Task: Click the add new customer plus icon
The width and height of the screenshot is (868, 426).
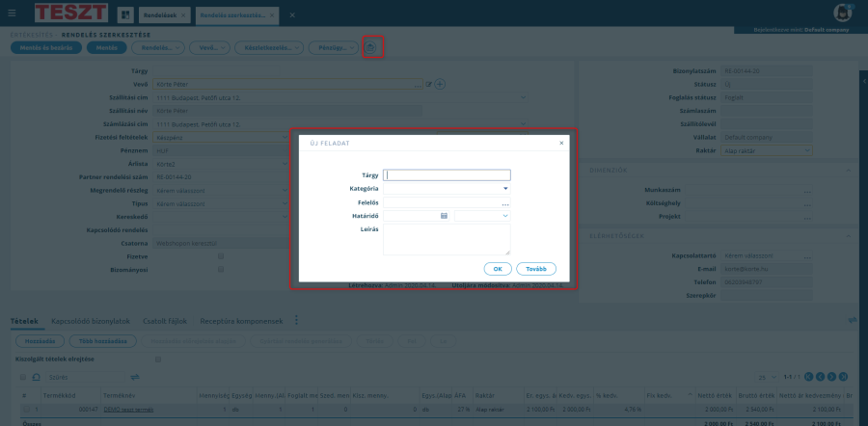Action: pos(440,84)
